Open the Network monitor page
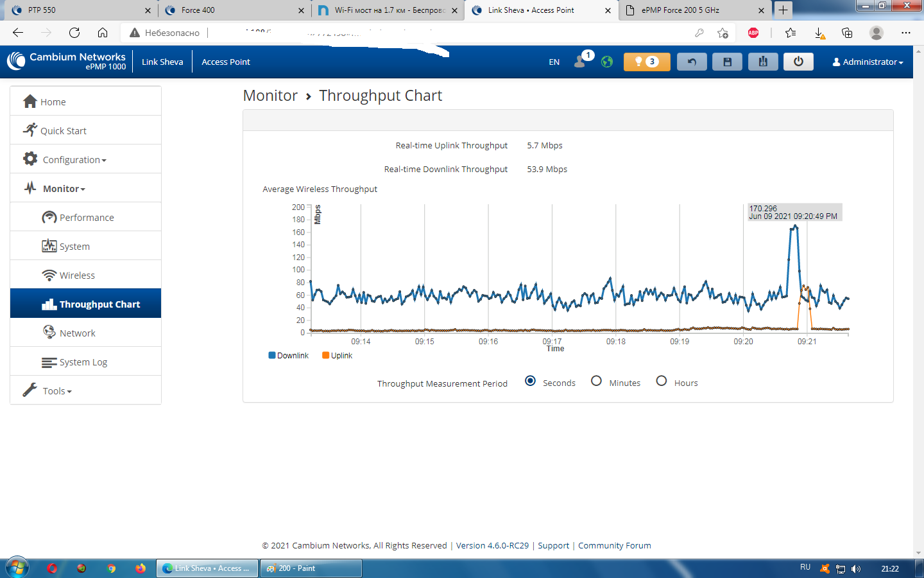This screenshot has height=578, width=924. pyautogui.click(x=85, y=333)
